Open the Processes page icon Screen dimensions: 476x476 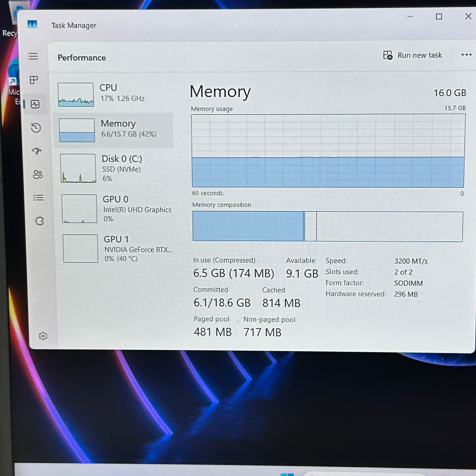pos(34,80)
